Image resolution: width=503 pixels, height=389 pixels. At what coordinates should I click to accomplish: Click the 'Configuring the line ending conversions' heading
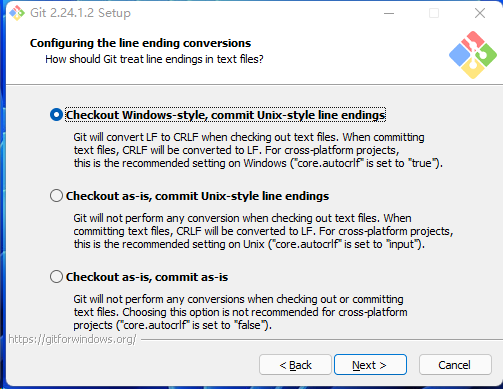click(x=140, y=43)
